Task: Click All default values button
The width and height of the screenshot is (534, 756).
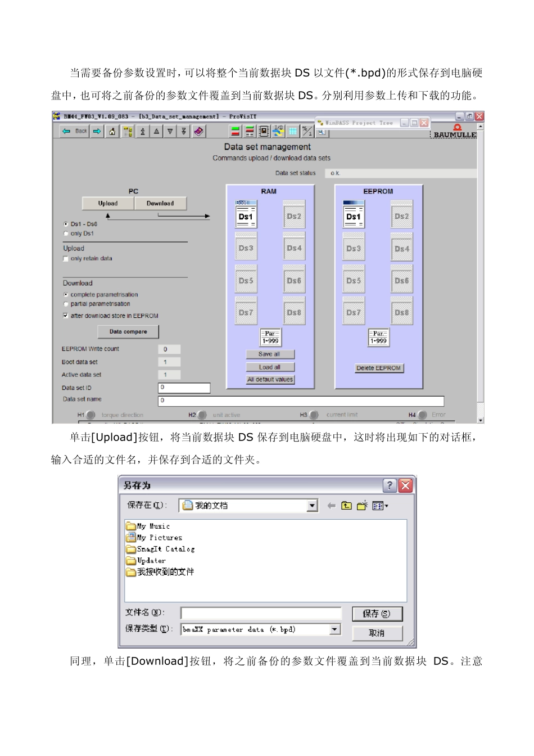Action: tap(270, 380)
